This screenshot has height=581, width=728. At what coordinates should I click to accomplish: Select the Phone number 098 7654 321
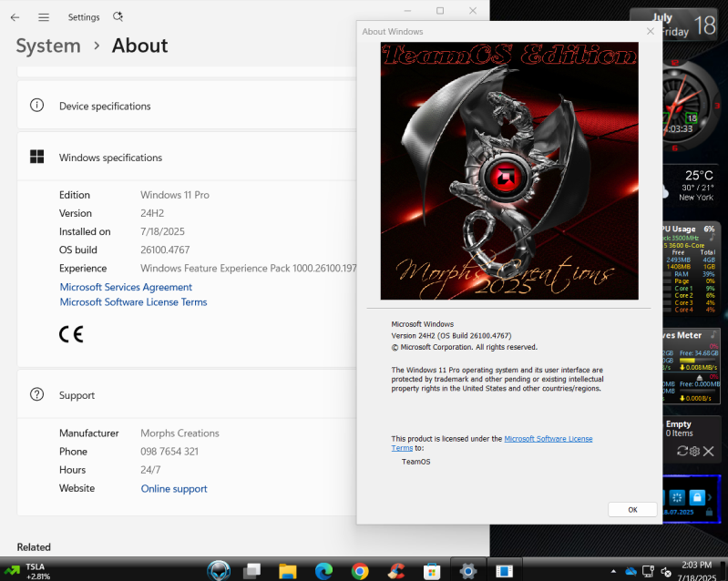point(169,452)
